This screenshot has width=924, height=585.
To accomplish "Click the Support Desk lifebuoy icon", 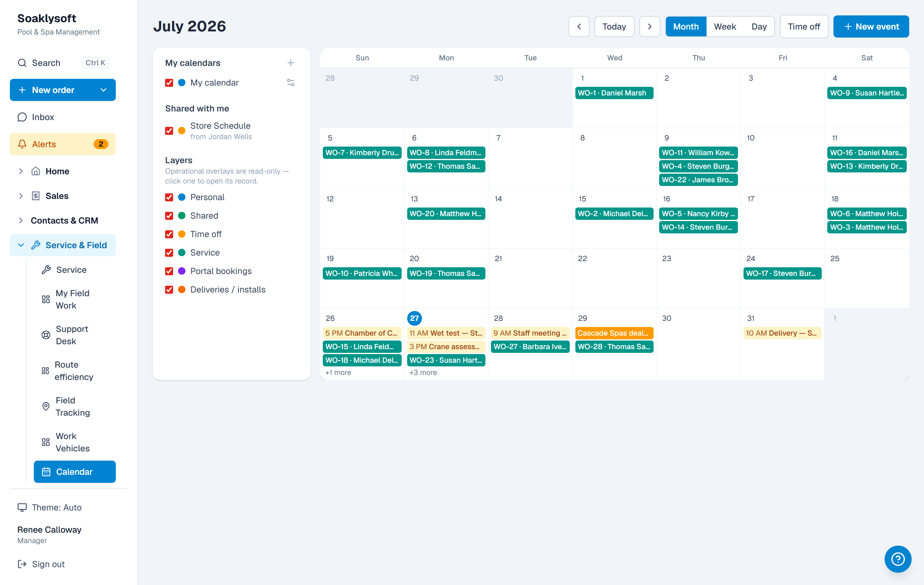I will [46, 335].
